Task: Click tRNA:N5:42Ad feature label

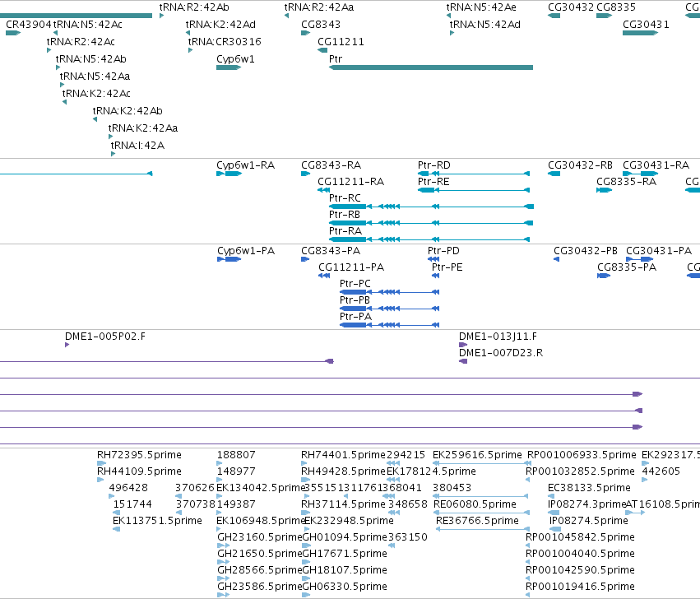Action: coord(484,25)
